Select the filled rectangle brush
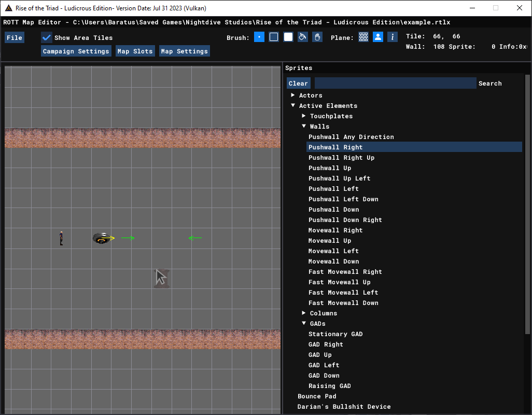 tap(288, 37)
